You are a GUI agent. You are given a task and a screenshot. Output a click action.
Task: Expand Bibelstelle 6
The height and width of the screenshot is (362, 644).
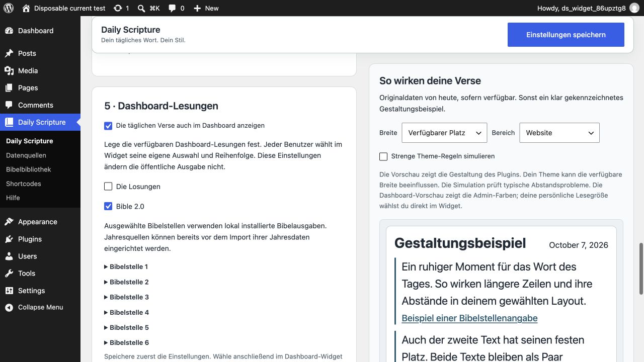127,342
